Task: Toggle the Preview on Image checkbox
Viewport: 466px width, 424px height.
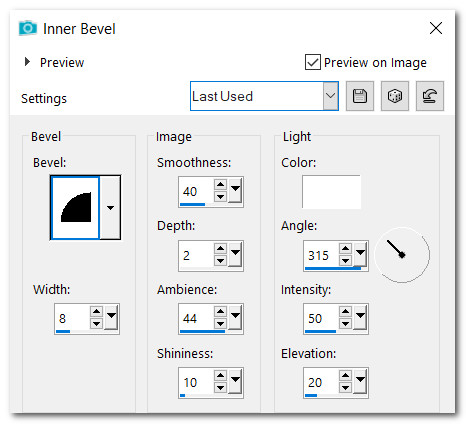Action: click(x=313, y=62)
